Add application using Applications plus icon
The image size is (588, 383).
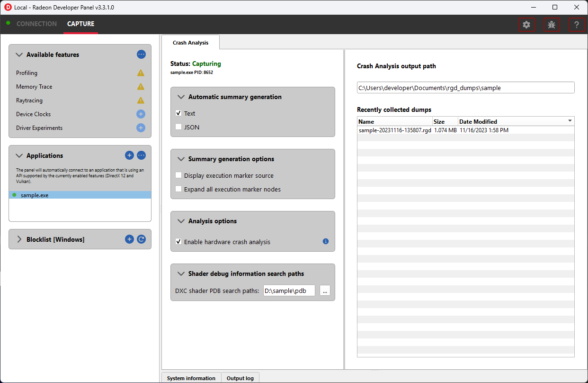coord(129,155)
